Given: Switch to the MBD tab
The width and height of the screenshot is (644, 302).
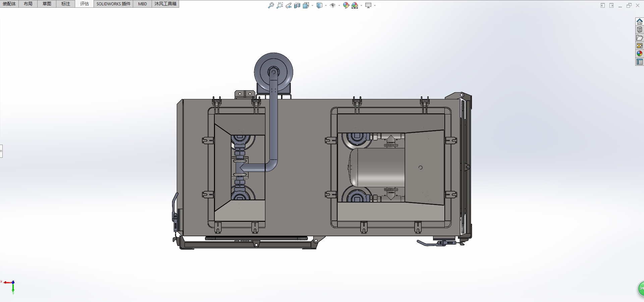Looking at the screenshot, I should (x=143, y=4).
